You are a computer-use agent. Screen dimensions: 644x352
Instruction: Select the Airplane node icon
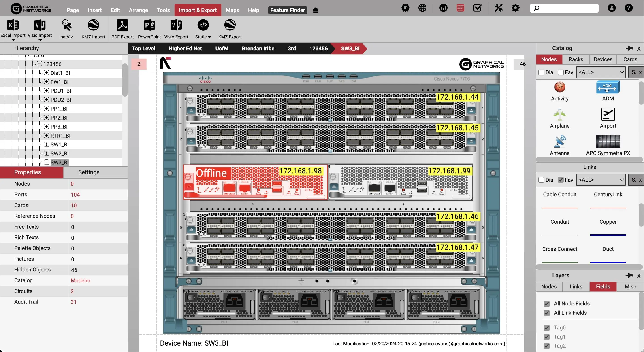coord(559,115)
